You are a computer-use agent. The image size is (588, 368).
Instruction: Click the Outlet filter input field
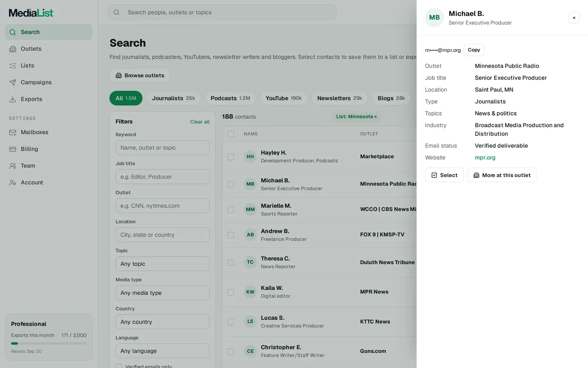coord(163,206)
